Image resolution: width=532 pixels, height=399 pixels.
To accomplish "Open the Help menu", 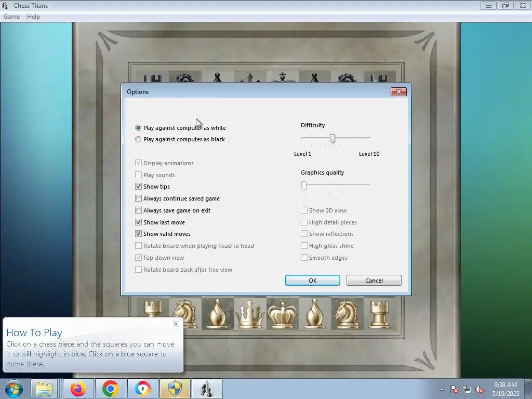I will [x=33, y=17].
